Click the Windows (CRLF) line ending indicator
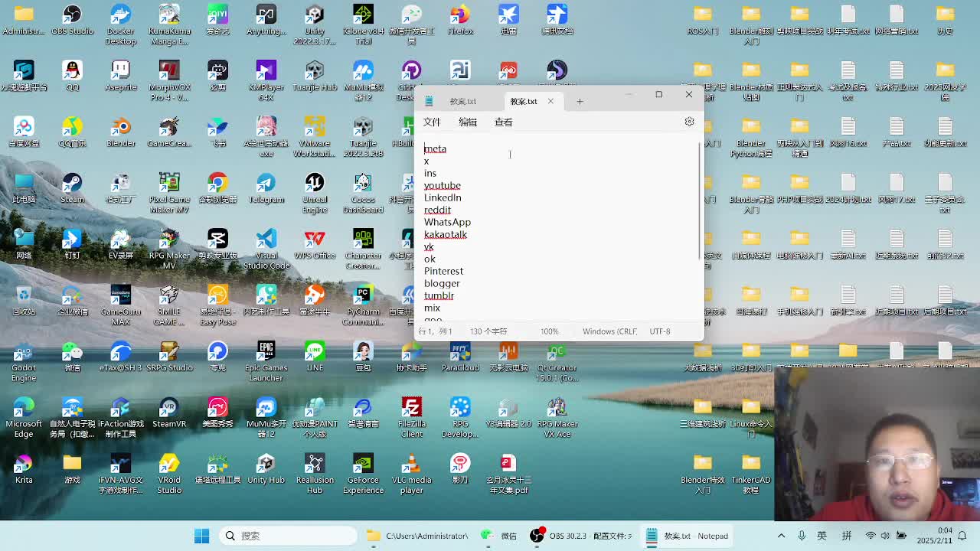Viewport: 980px width, 551px height. tap(609, 331)
